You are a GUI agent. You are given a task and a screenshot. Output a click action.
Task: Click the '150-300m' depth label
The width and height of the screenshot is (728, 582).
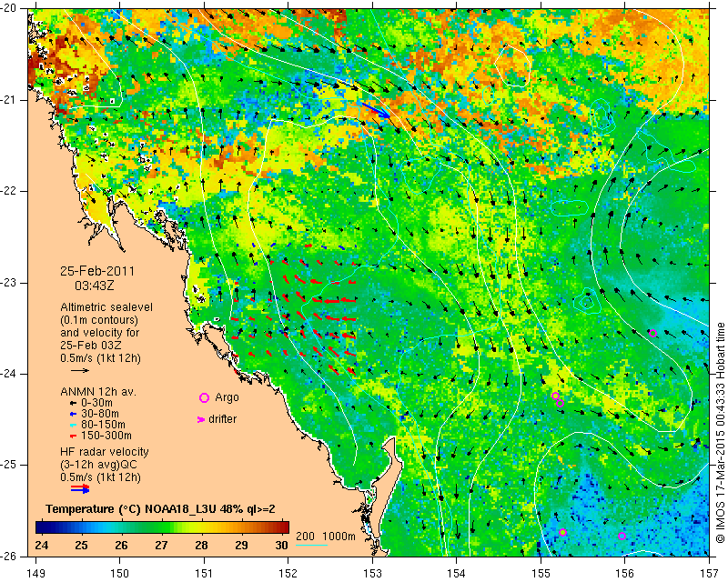pyautogui.click(x=106, y=436)
